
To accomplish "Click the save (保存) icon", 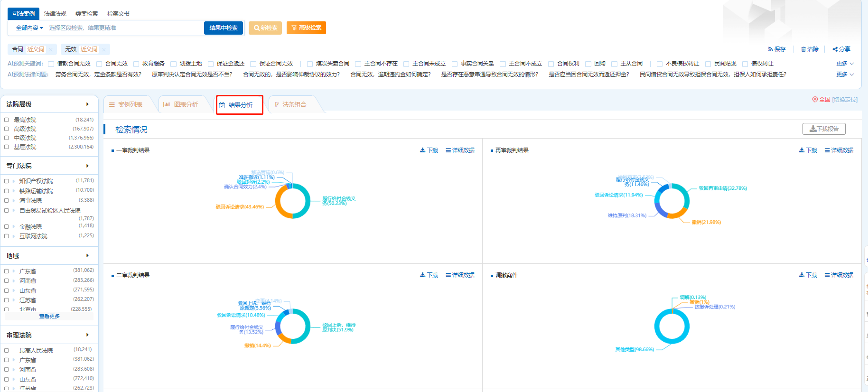I will pos(770,49).
